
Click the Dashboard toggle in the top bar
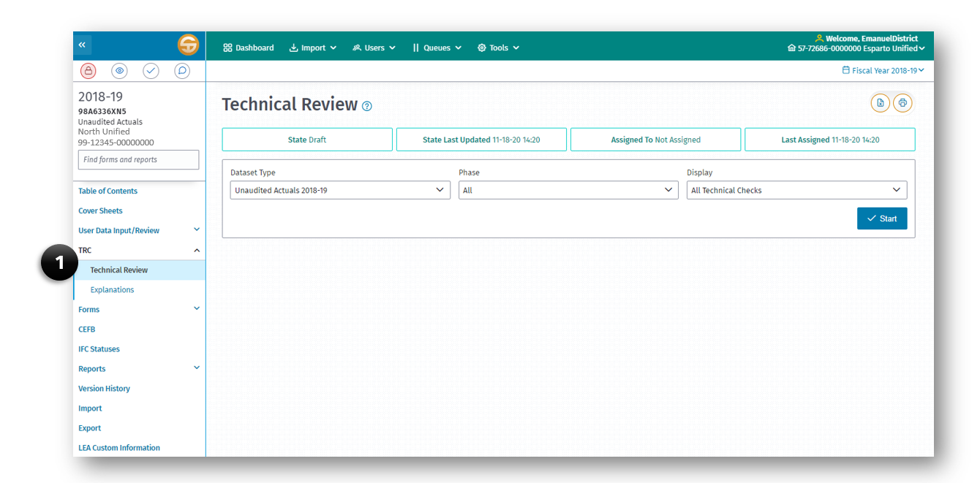[249, 47]
